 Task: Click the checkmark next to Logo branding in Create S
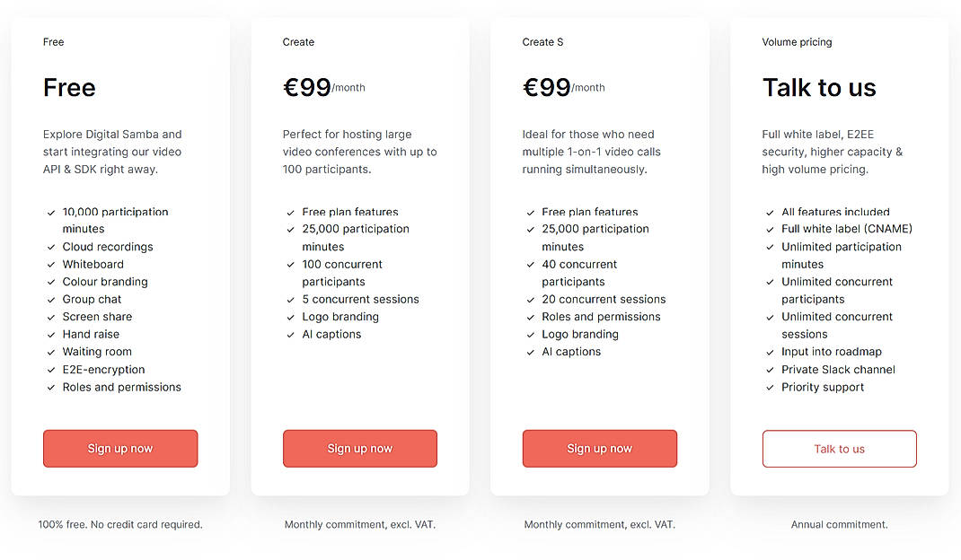[530, 334]
